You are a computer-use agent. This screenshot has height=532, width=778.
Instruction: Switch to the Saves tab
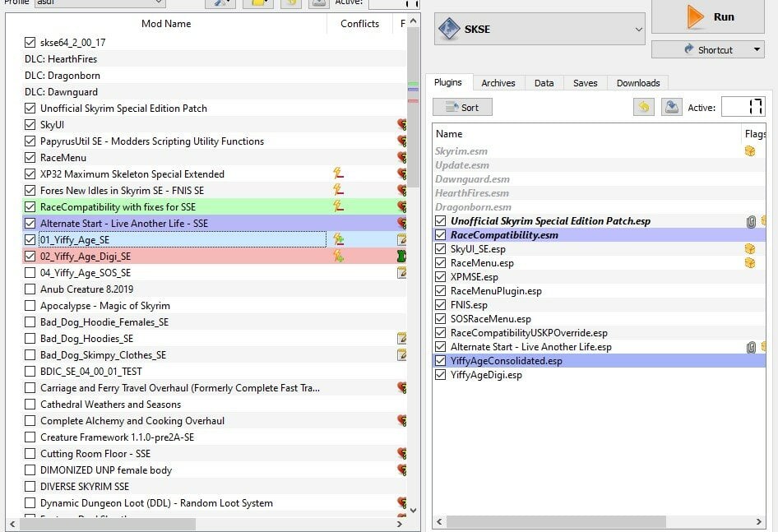(585, 83)
